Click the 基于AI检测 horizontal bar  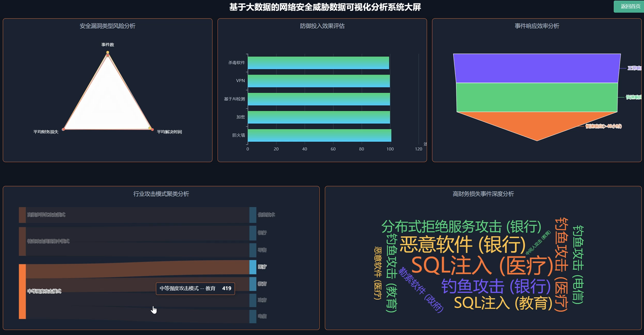[x=319, y=99]
